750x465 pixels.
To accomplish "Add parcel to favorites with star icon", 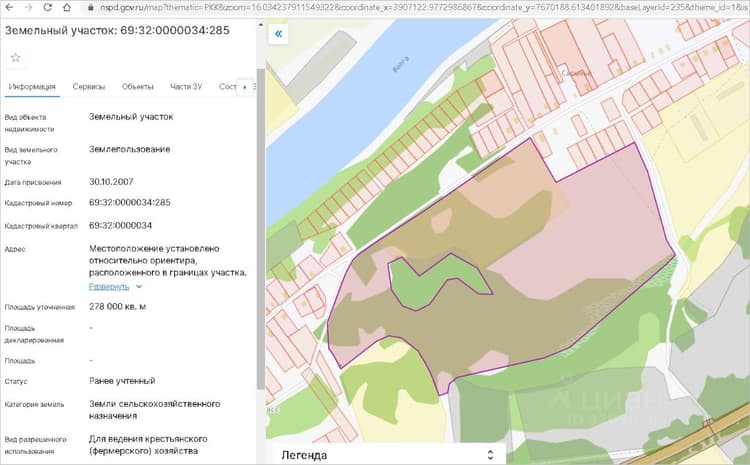I will pos(15,58).
